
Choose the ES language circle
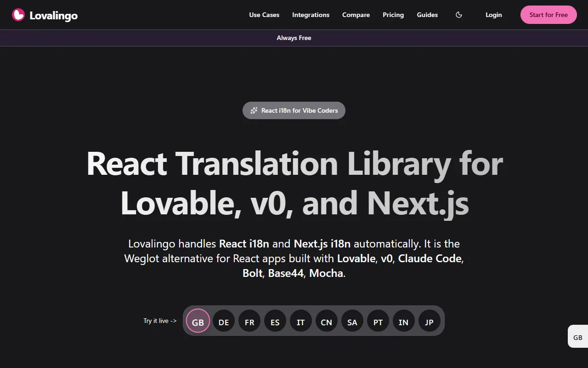[275, 321]
